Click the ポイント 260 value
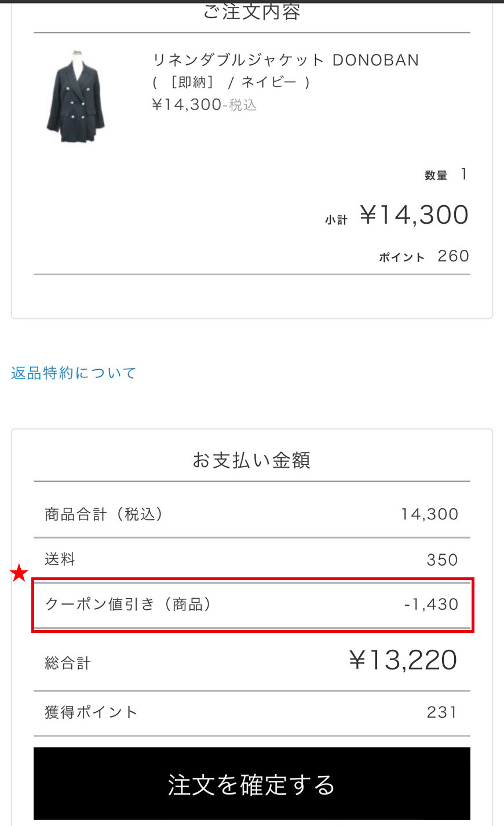504x826 pixels. pos(453,256)
